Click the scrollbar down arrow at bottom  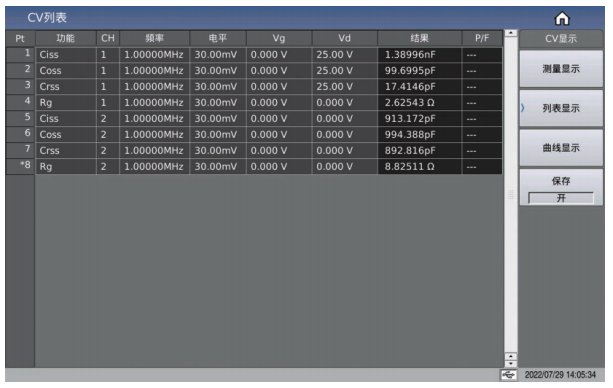[511, 363]
